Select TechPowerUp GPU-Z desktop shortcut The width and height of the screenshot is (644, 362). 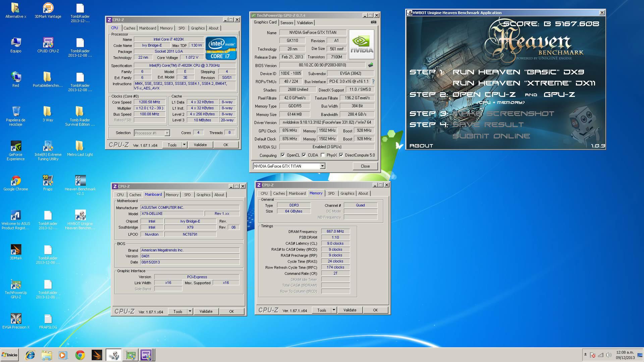coord(16,289)
